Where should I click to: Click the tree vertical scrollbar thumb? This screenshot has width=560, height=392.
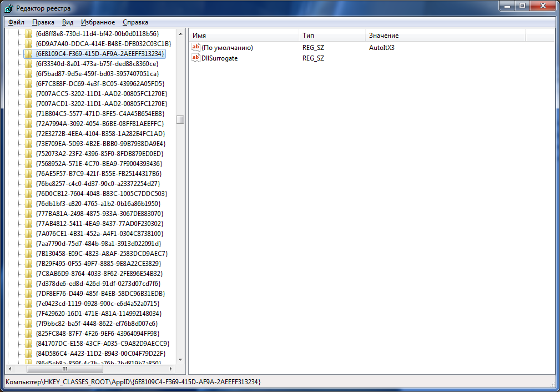click(180, 120)
